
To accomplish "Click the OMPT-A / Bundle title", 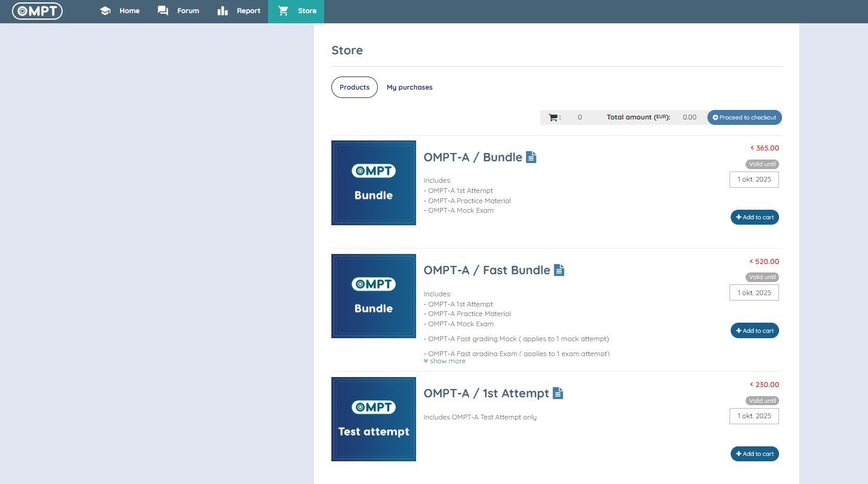I will pos(473,157).
